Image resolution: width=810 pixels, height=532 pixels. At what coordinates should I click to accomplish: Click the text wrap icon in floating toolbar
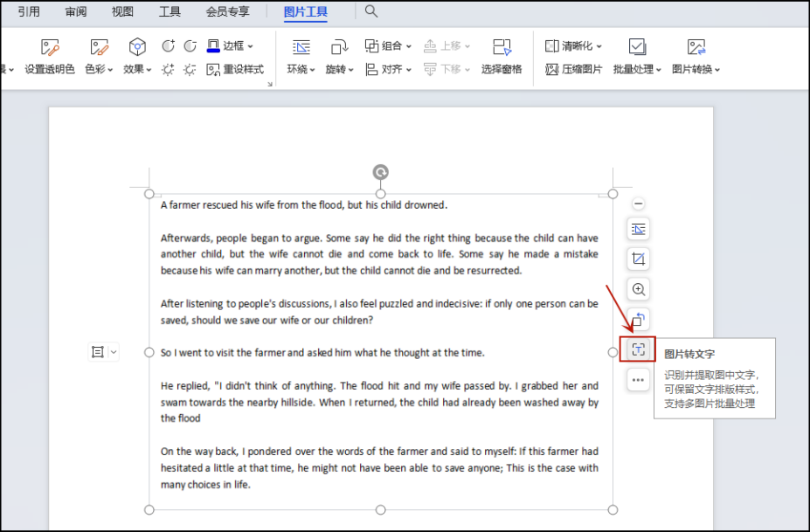click(x=638, y=229)
